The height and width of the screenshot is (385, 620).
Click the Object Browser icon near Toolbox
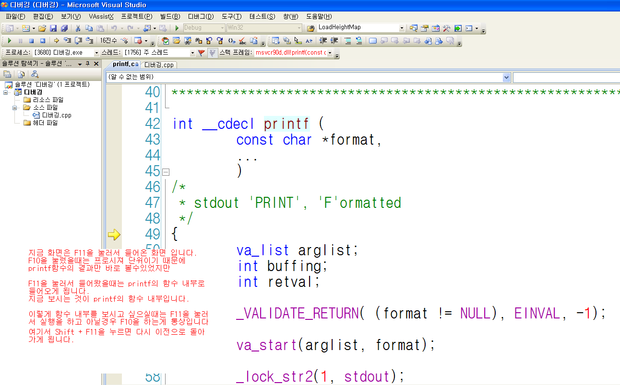[435, 28]
